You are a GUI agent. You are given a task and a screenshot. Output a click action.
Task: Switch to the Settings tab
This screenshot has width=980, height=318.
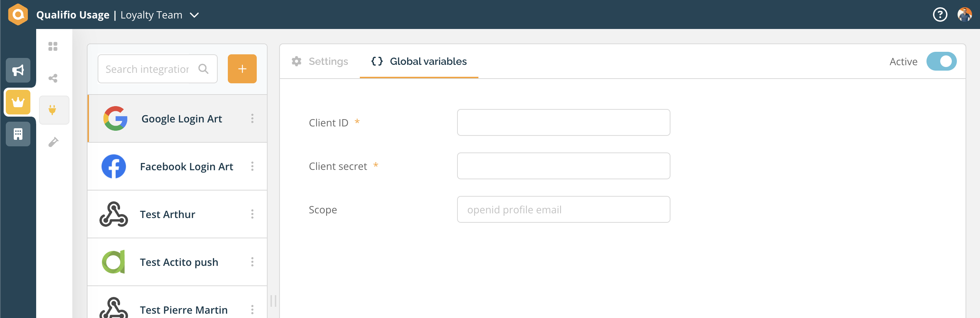pos(320,61)
